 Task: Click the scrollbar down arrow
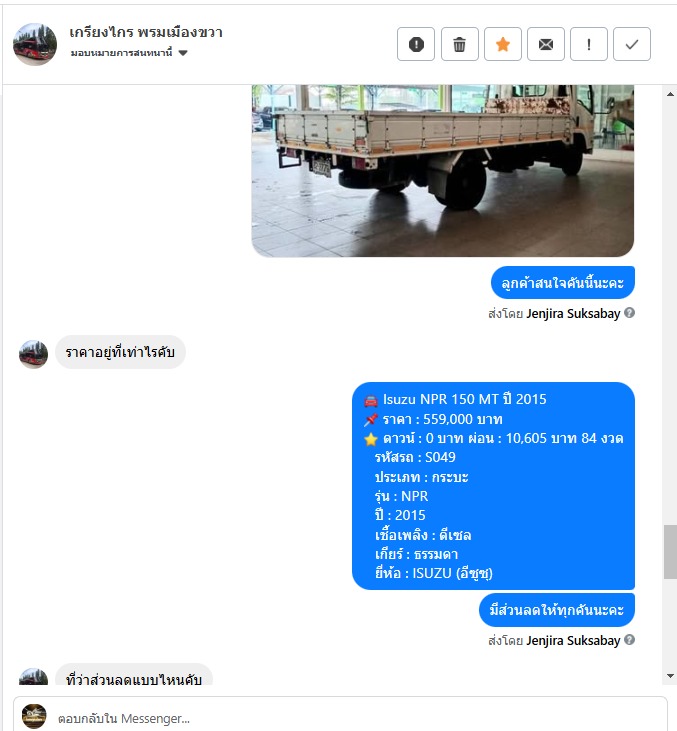pyautogui.click(x=670, y=676)
